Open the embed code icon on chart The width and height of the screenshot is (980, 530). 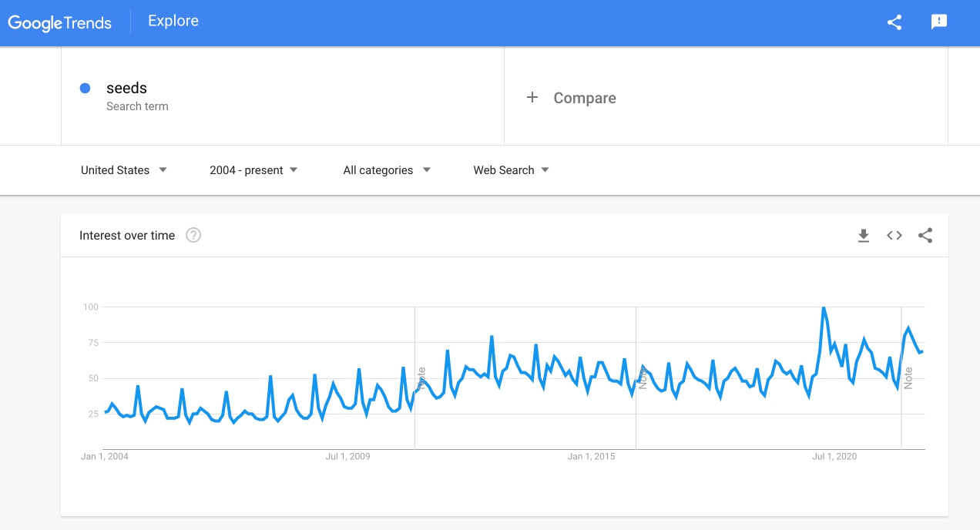(x=894, y=236)
